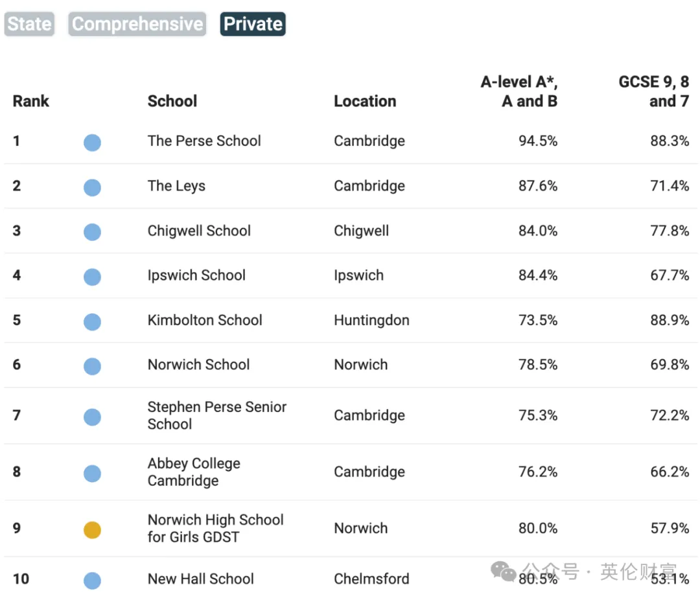Click the blue dot beside New Hall School
Screen dimensions: 700x600
tap(93, 581)
